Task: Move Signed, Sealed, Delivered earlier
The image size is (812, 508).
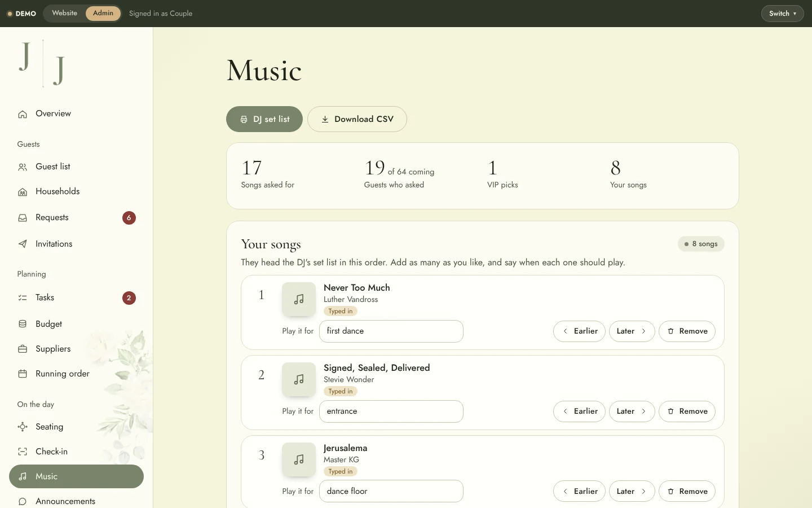Action: click(x=579, y=411)
